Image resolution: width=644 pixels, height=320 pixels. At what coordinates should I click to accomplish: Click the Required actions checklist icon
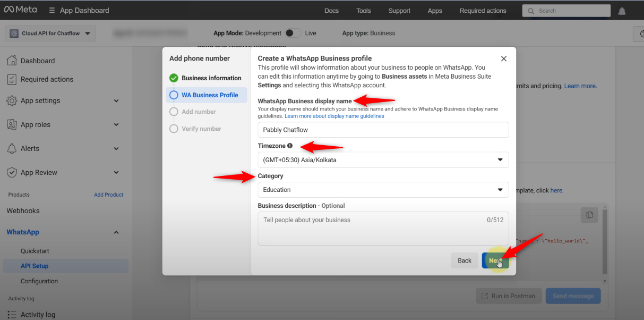pyautogui.click(x=12, y=79)
